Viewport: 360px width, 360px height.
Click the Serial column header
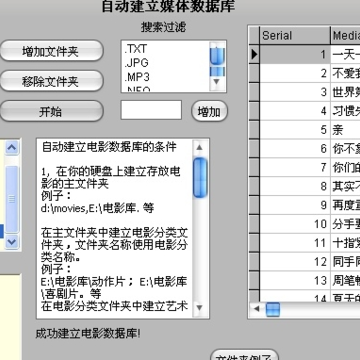pos(295,36)
